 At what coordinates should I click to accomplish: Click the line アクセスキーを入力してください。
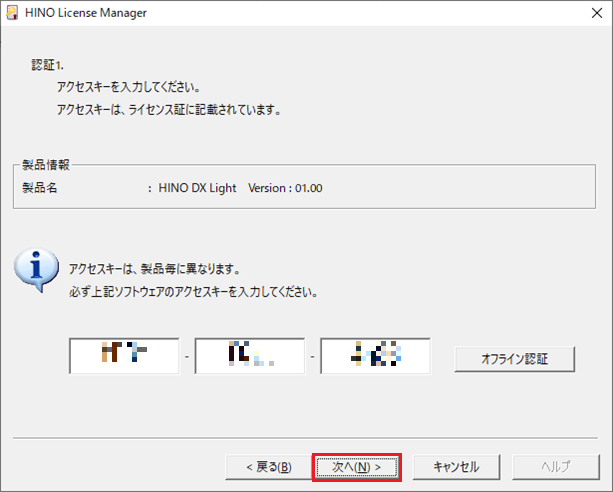pos(129,87)
